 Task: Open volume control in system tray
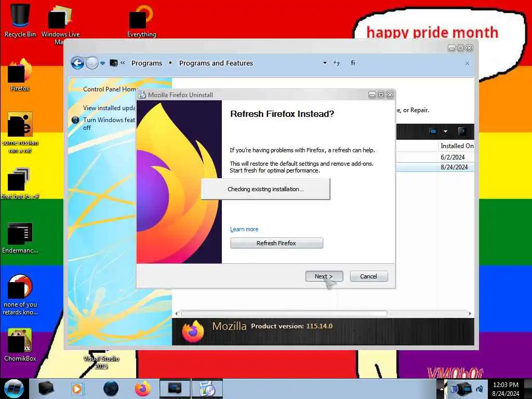[x=480, y=389]
